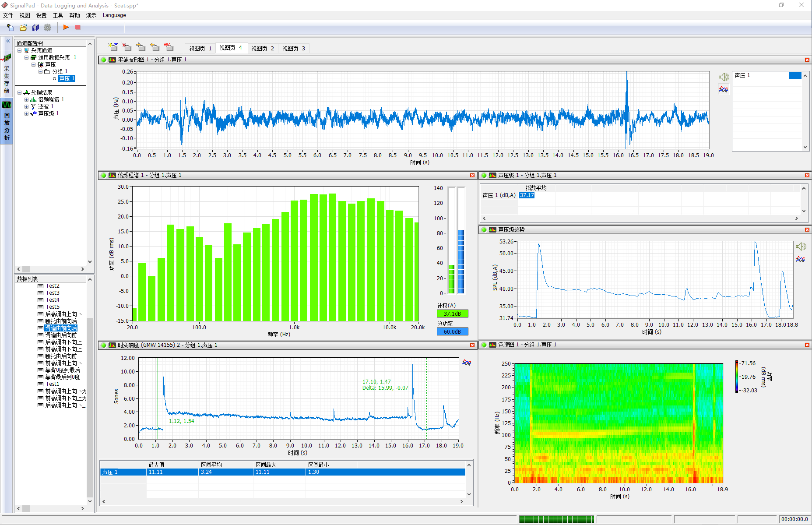The height and width of the screenshot is (525, 812).
Task: Click the spectrogram color scale bar
Action: (737, 377)
